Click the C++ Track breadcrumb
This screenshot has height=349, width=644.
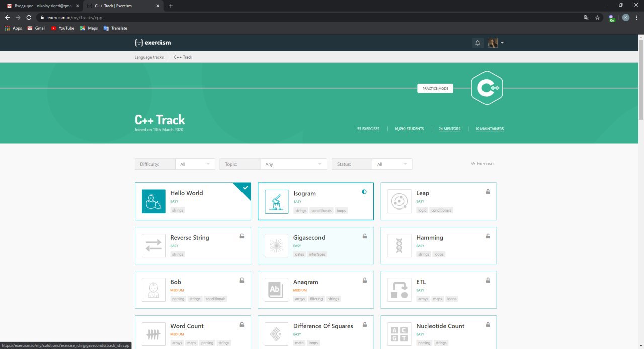[x=183, y=57]
